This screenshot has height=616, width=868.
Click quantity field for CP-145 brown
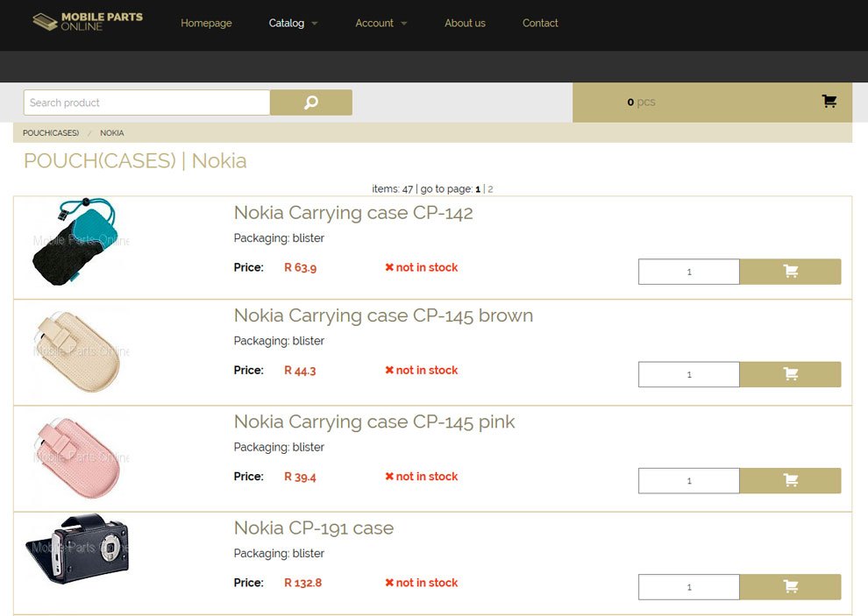pos(688,374)
